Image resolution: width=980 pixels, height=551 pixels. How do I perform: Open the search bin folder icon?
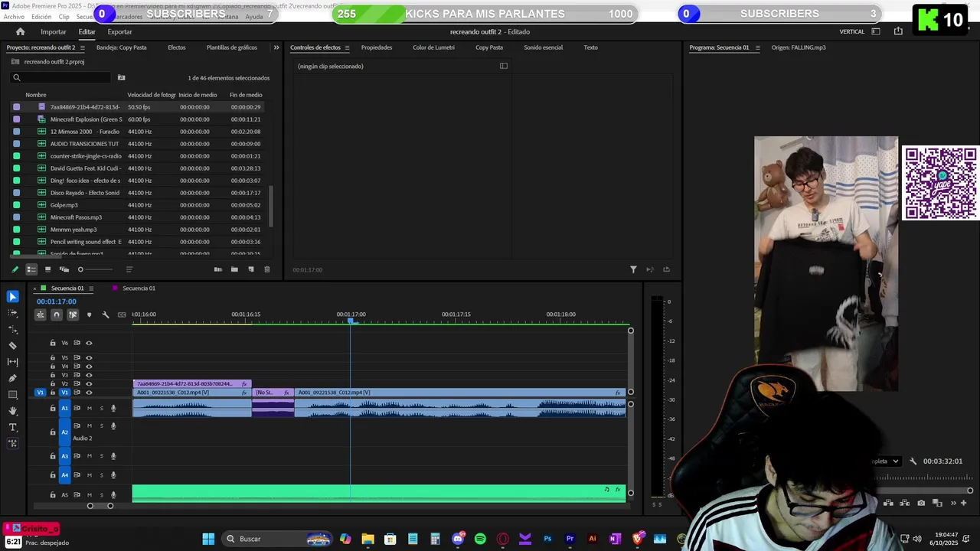(x=121, y=77)
